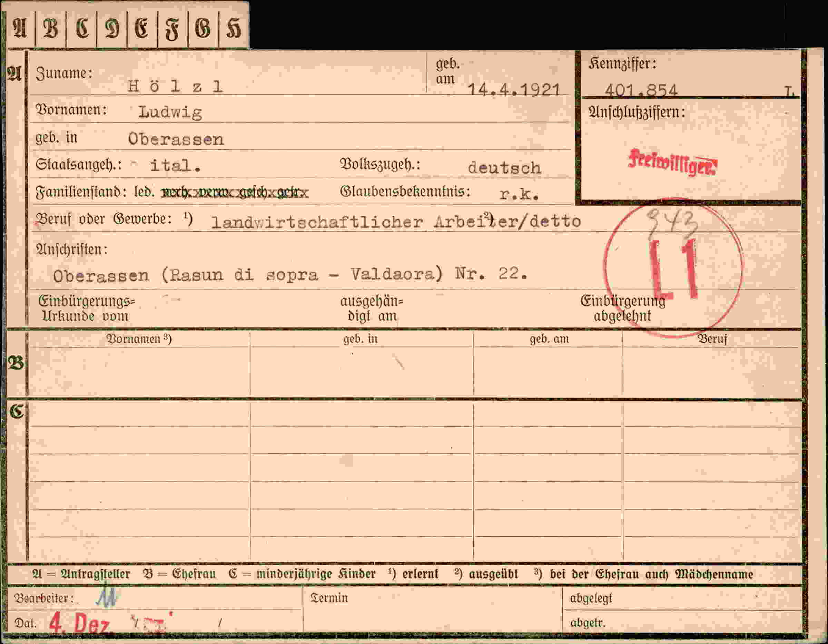828x644 pixels.
Task: Click section B "Vornamen 3)" column header
Action: pyautogui.click(x=139, y=339)
